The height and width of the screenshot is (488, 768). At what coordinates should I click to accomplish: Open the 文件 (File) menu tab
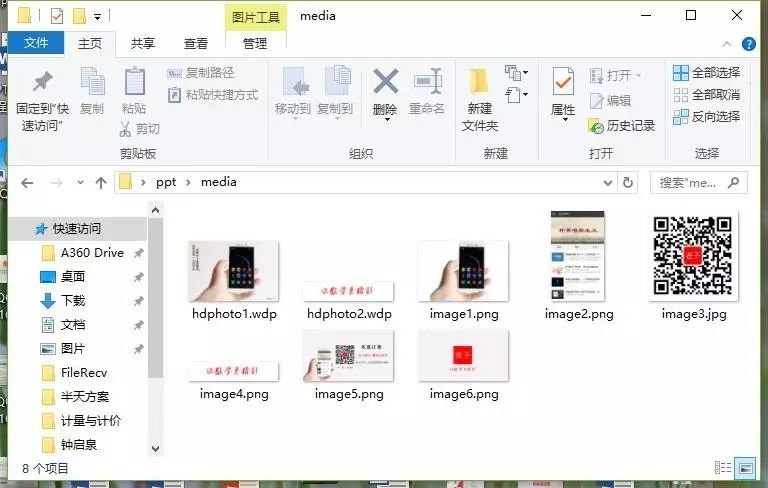(36, 43)
